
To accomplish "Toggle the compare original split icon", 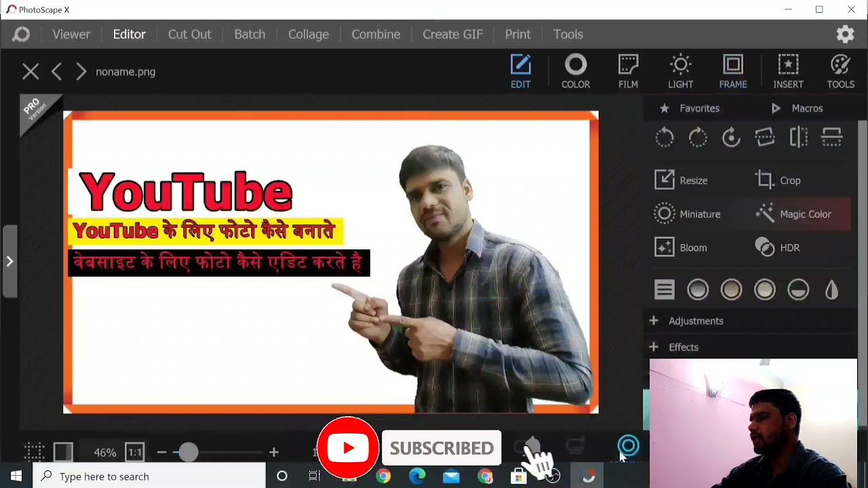I will [x=63, y=452].
